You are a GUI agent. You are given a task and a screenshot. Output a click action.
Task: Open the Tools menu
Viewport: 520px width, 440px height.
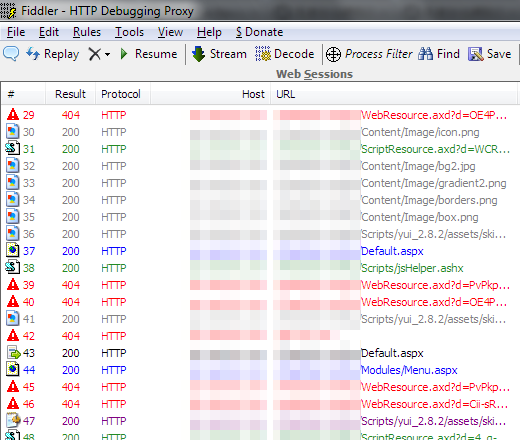point(129,32)
